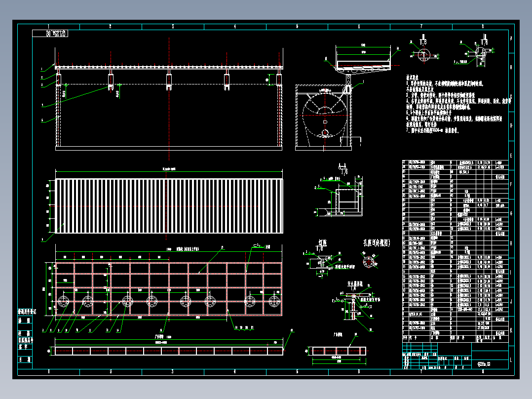Select the white slatted grating plan view
532x399 pixels.
coord(169,206)
